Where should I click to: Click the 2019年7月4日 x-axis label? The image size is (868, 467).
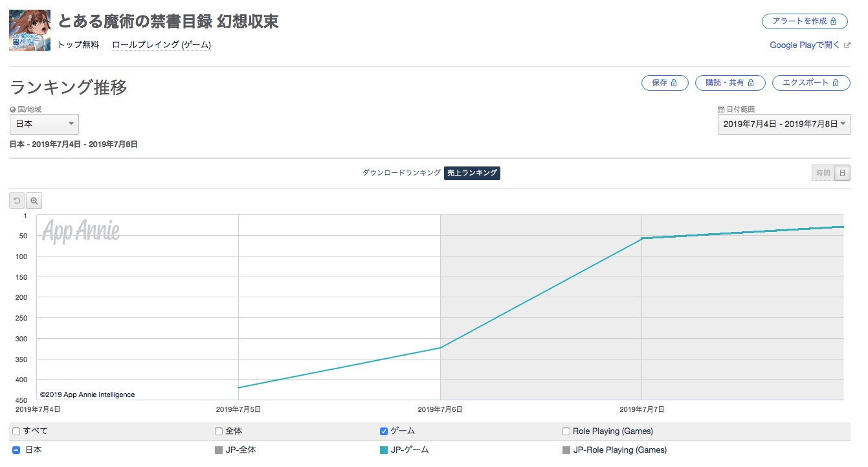[x=38, y=409]
